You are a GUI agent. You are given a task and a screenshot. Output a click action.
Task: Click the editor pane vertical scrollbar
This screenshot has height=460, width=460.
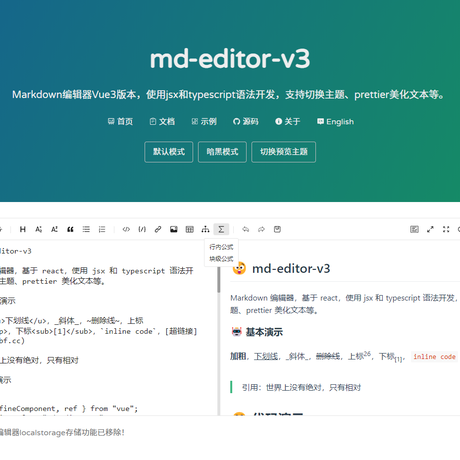219,280
